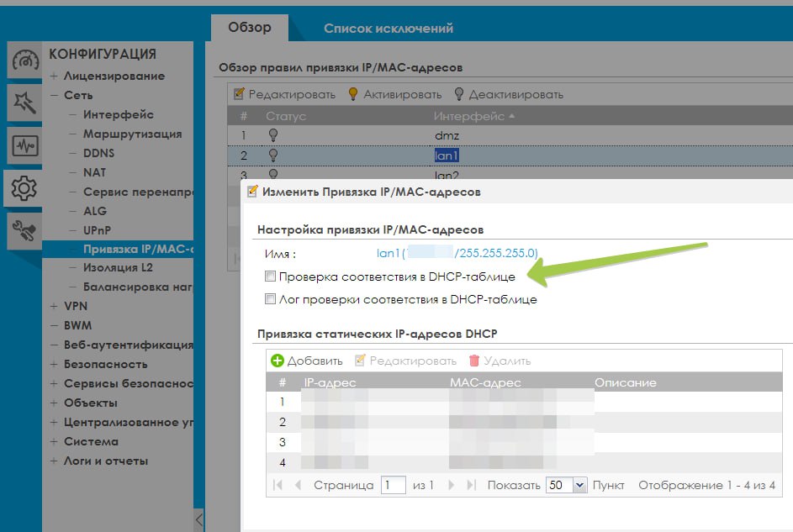This screenshot has height=532, width=793.
Task: Sort by the IP-адрес column header
Action: point(330,382)
